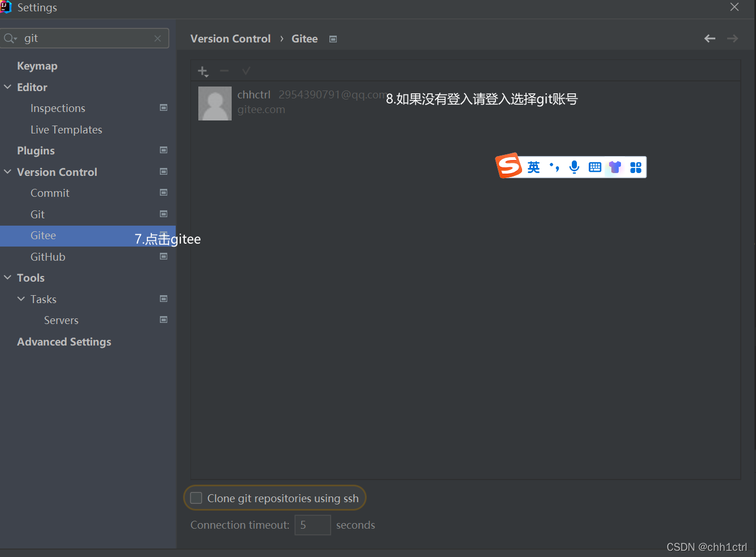Click project-level icon on Commit row
756x557 pixels.
(x=164, y=192)
